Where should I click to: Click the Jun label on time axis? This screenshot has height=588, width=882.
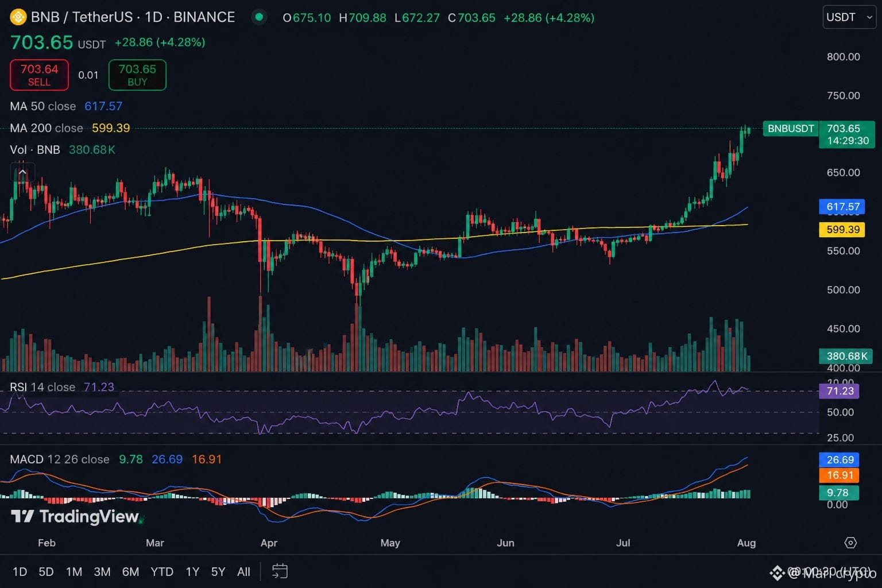click(505, 543)
